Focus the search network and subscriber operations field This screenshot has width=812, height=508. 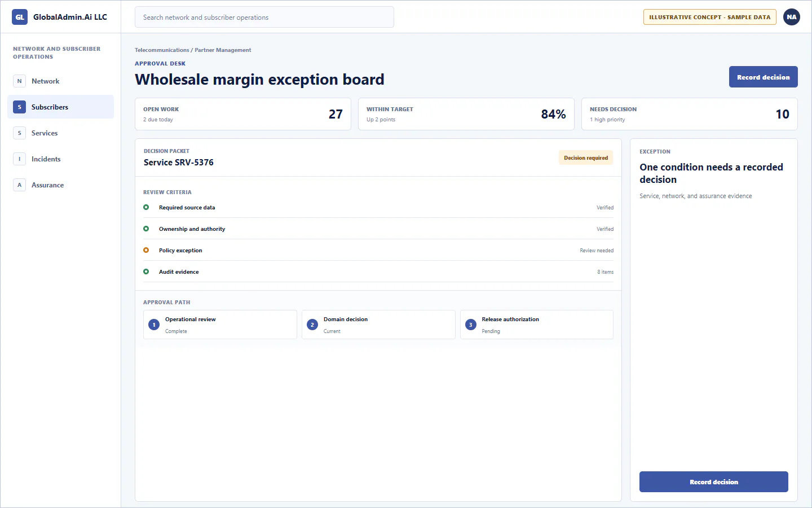(x=264, y=17)
